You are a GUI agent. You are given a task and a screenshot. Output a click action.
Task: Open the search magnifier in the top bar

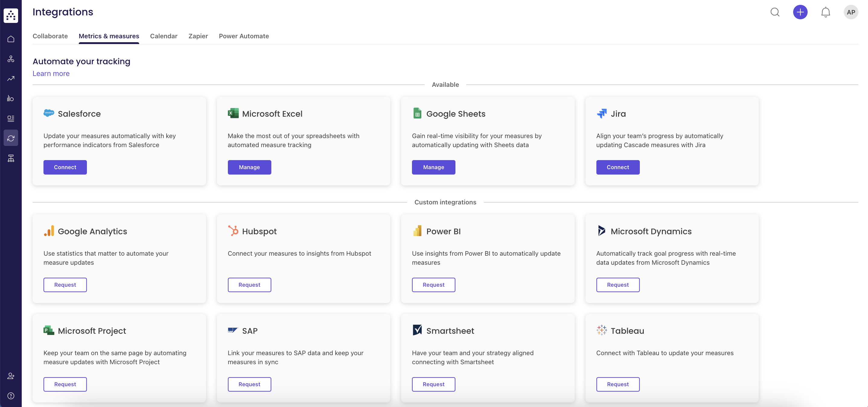click(x=775, y=12)
